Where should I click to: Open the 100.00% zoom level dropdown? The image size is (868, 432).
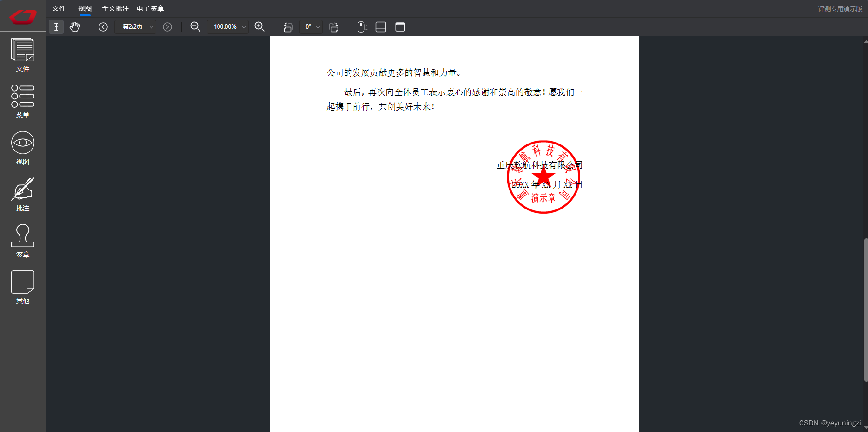tap(228, 27)
